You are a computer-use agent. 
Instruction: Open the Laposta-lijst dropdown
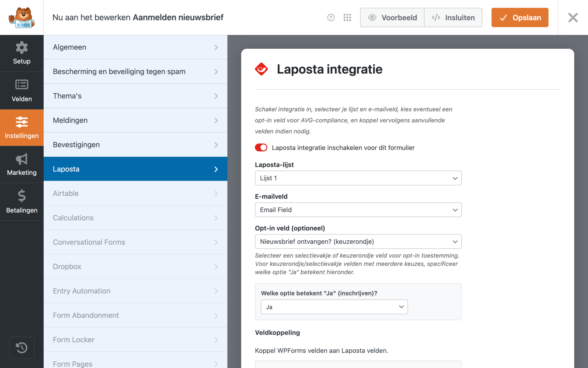pyautogui.click(x=358, y=178)
